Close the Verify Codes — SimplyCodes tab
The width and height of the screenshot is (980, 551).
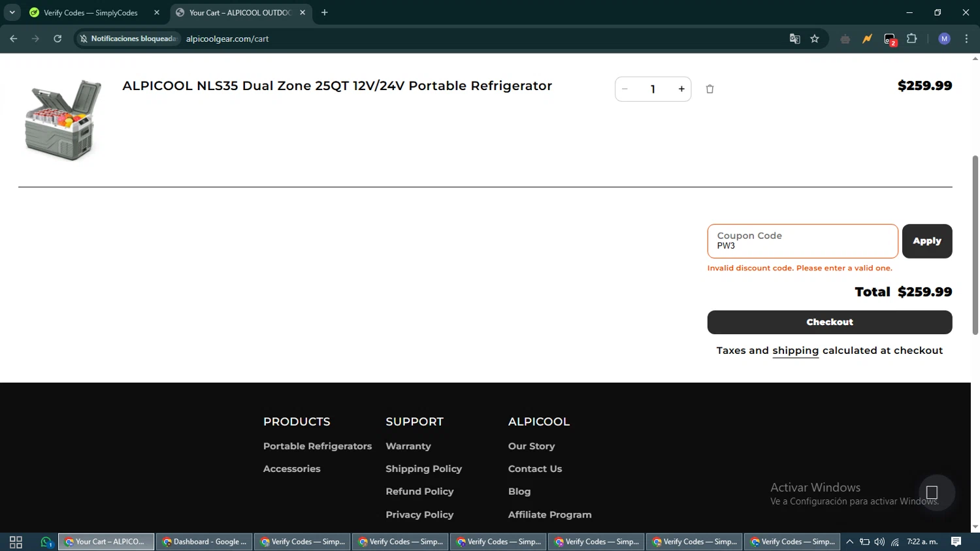157,12
